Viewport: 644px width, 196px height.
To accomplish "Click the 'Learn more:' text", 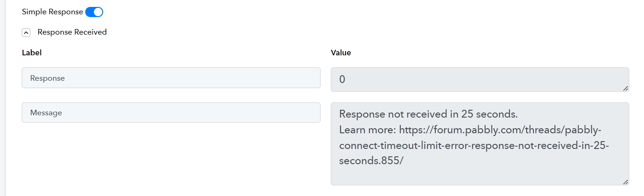I will tap(368, 130).
